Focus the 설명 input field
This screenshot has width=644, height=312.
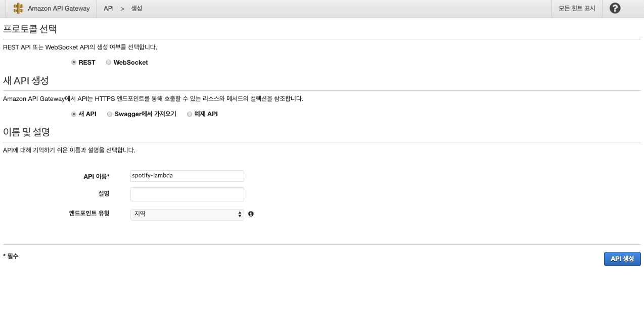coord(187,194)
